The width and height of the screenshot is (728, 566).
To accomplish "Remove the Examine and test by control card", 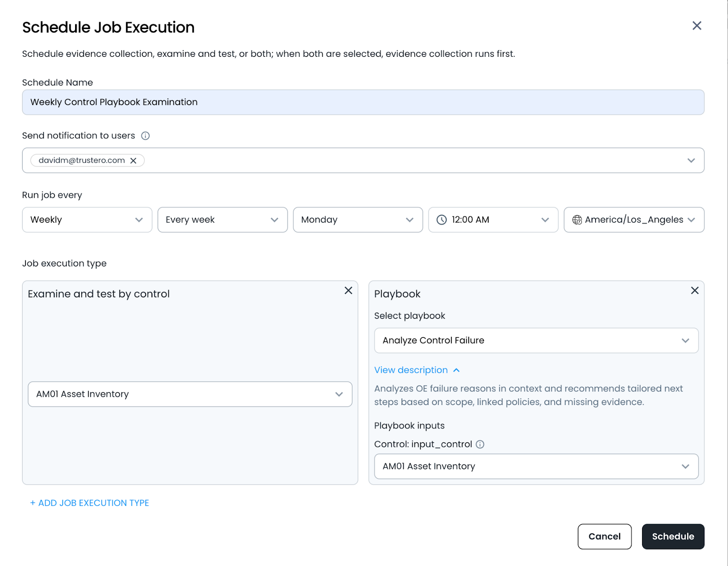I will 349,291.
